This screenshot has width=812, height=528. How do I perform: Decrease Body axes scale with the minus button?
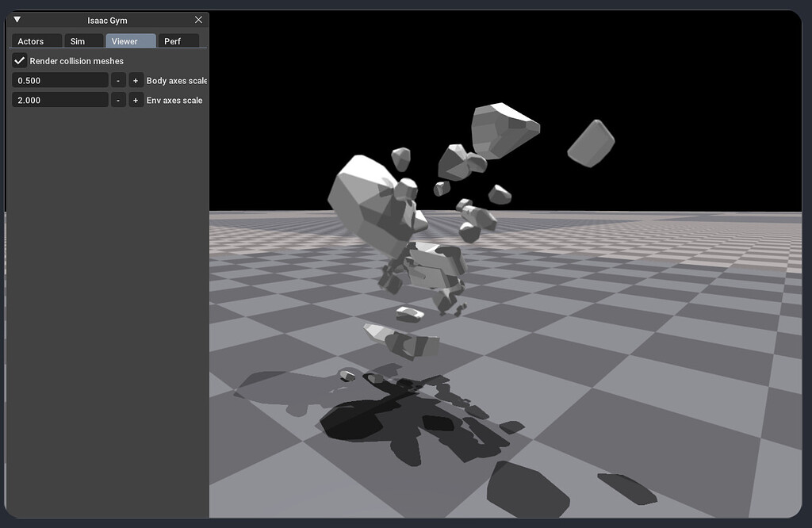(117, 79)
